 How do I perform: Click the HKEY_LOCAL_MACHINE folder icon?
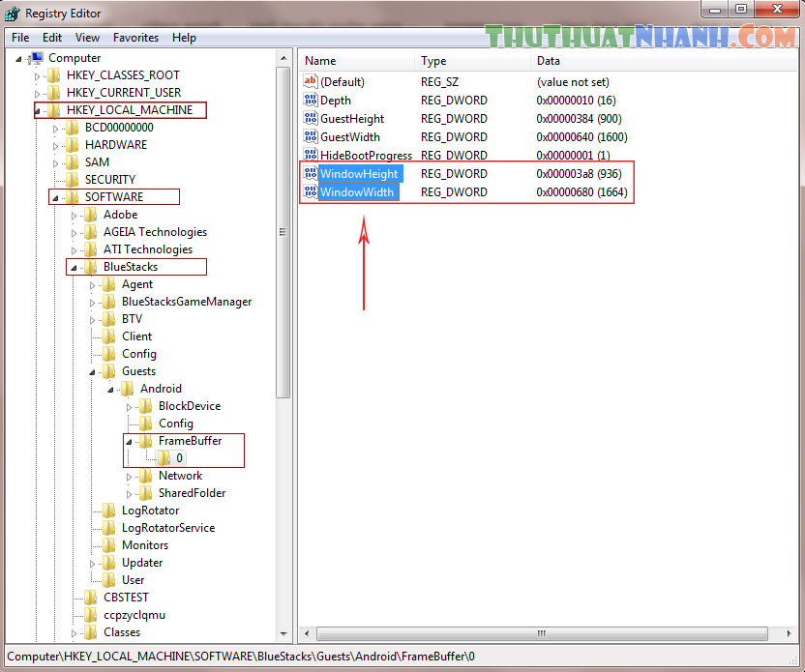click(54, 110)
